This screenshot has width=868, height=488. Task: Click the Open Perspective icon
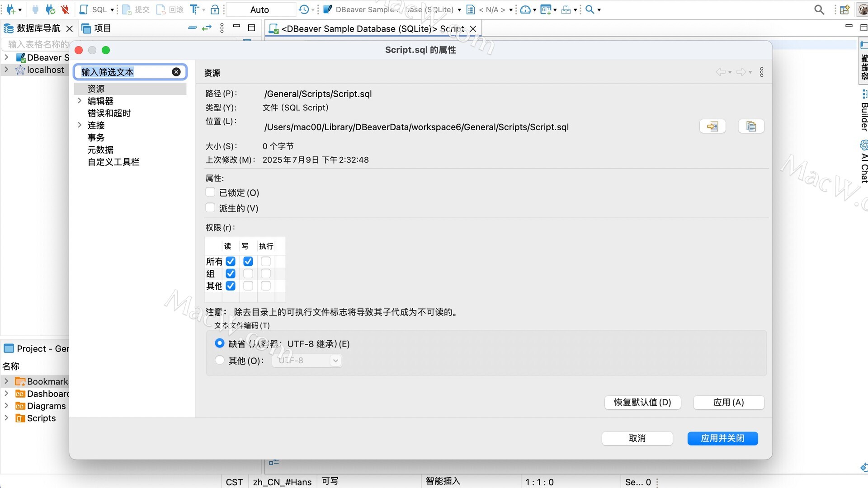click(844, 9)
